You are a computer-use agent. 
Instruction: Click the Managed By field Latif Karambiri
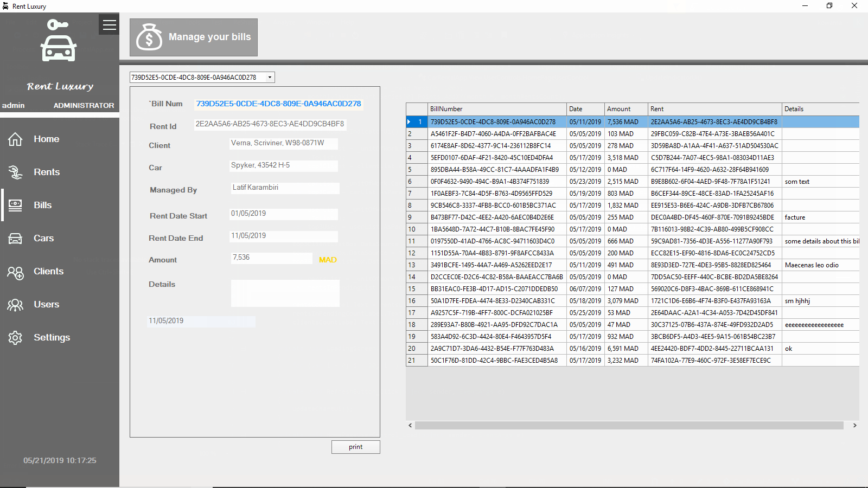tap(285, 188)
